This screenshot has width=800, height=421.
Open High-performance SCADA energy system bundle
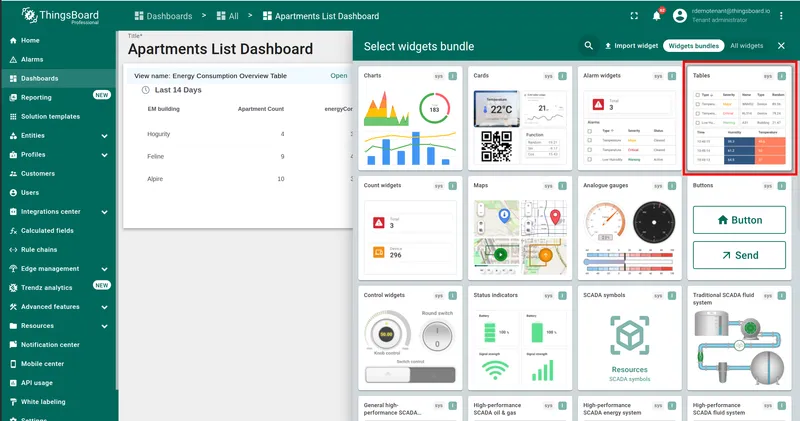click(x=630, y=409)
